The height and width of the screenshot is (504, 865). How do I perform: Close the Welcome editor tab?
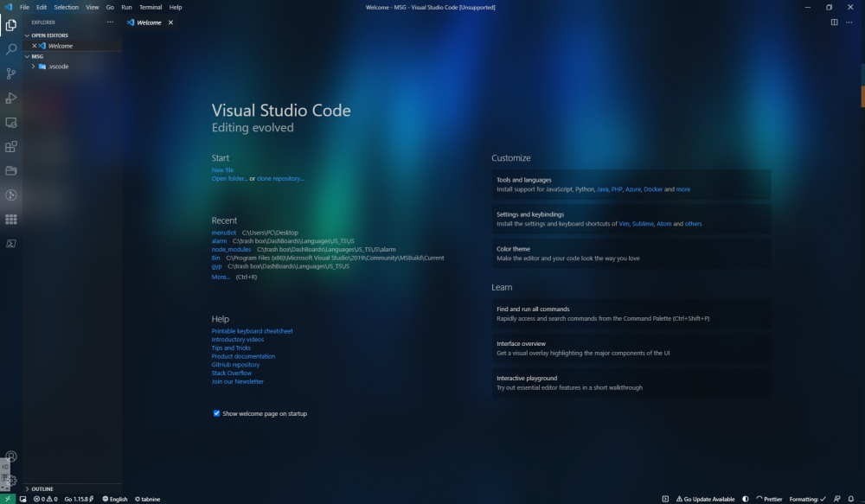[x=170, y=22]
